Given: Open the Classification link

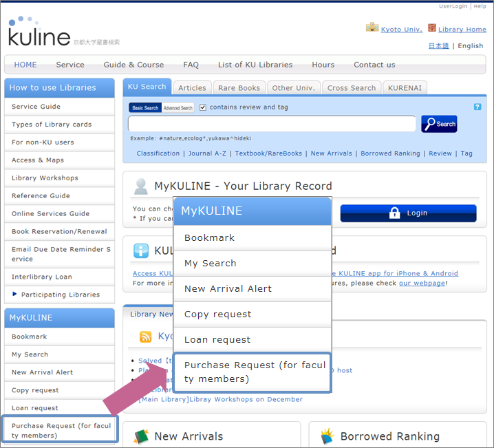Looking at the screenshot, I should click(158, 153).
